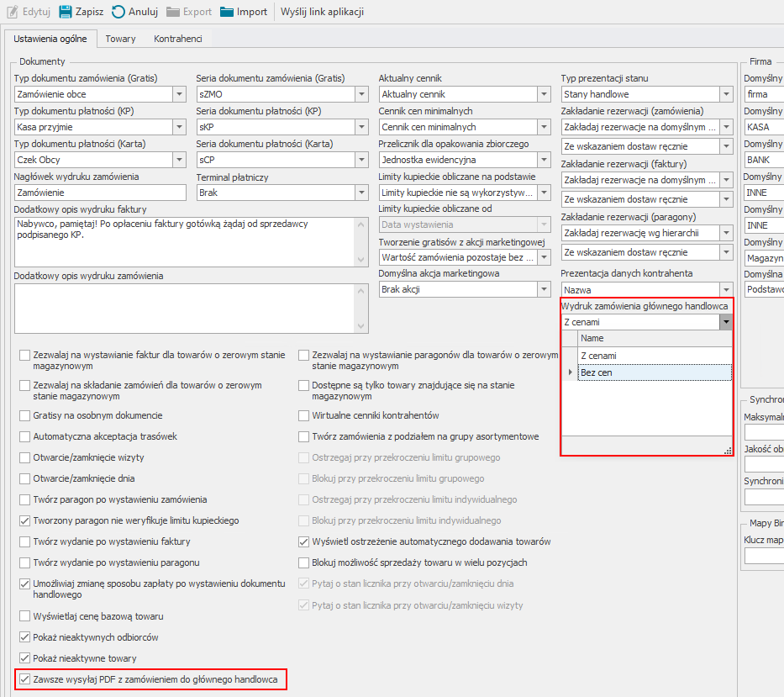The image size is (784, 697).
Task: Toggle Zawsze wysyłaj PDF z zamówieniem checkbox
Action: coord(25,679)
